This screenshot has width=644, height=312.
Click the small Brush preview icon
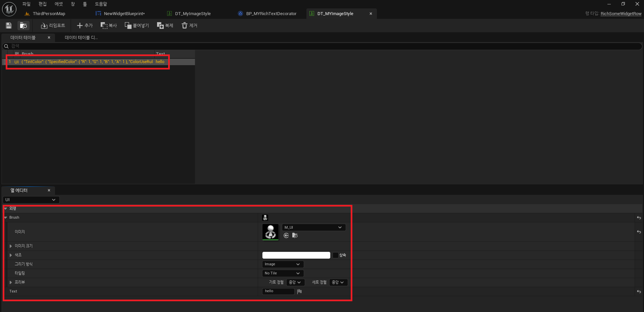[x=265, y=218]
